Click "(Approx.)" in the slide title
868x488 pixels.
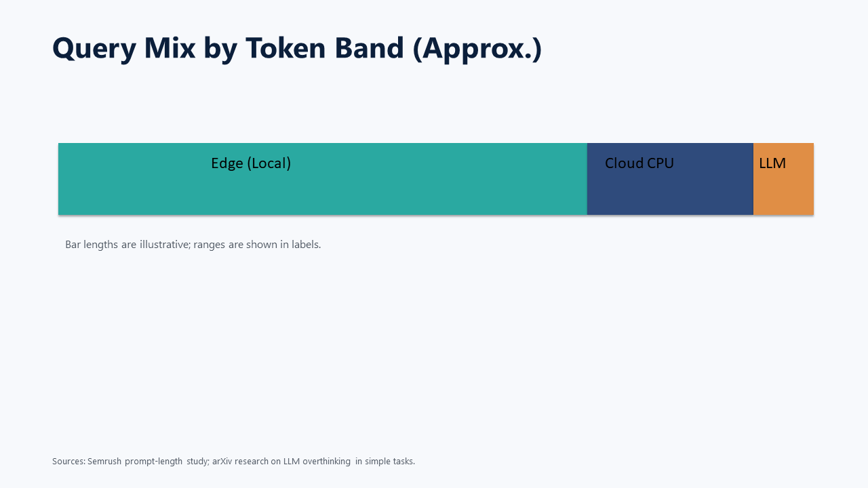pyautogui.click(x=477, y=48)
